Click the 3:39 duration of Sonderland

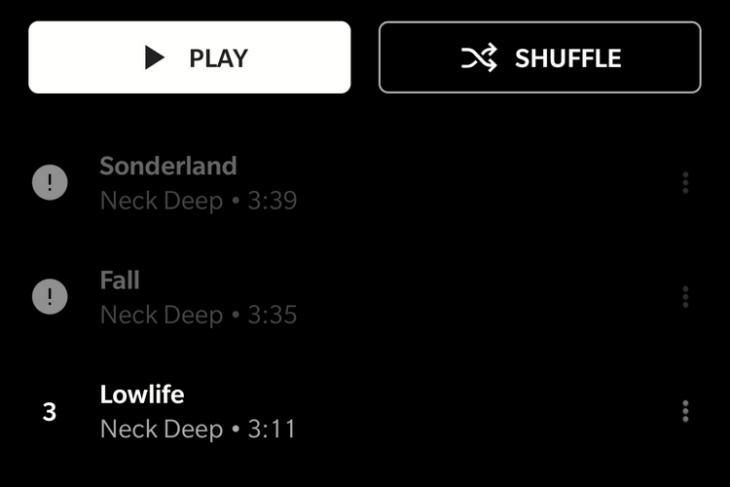click(272, 201)
